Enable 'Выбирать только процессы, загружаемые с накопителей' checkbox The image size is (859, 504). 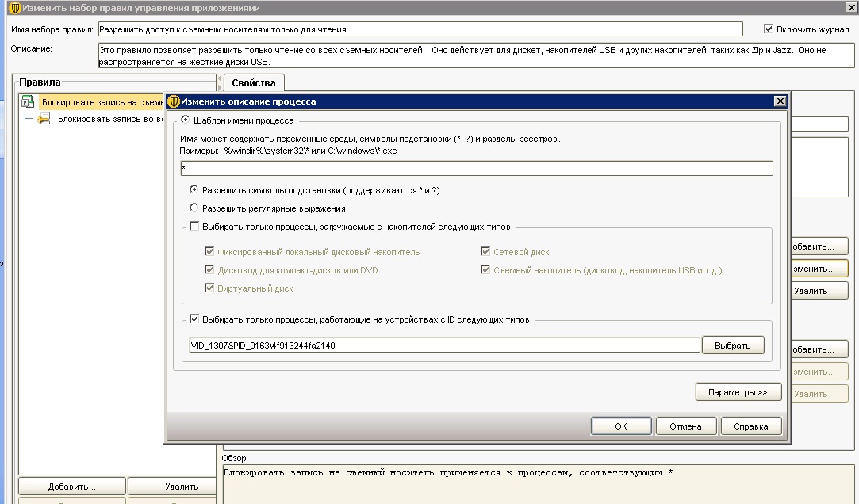(194, 226)
